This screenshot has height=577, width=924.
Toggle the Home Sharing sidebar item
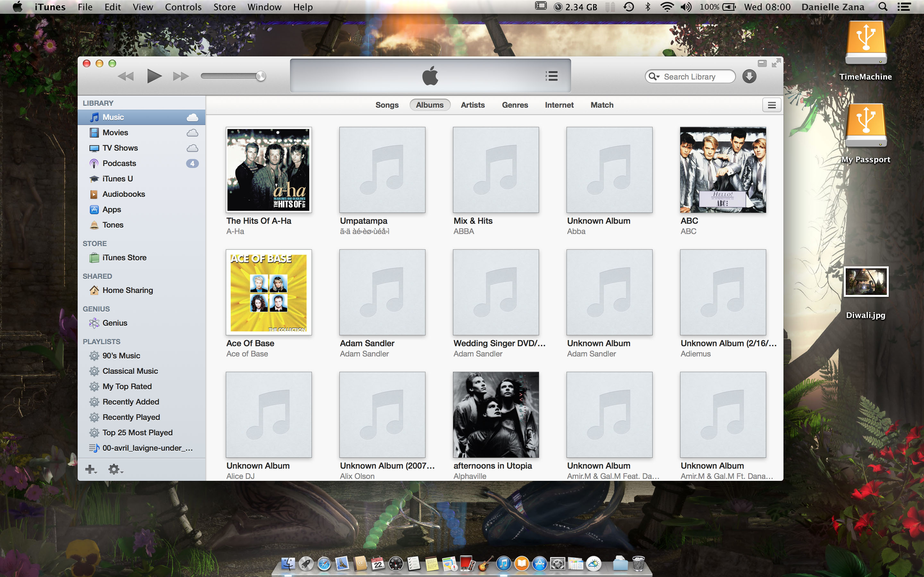(127, 290)
